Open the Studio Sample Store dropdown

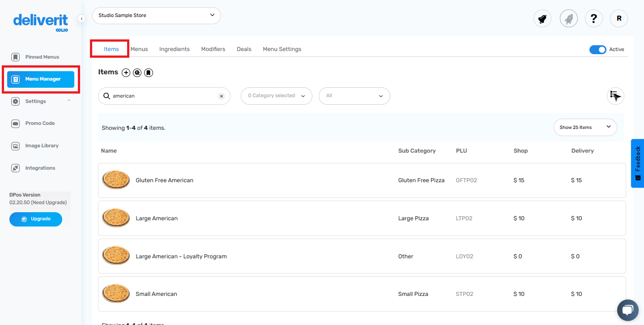pos(157,16)
